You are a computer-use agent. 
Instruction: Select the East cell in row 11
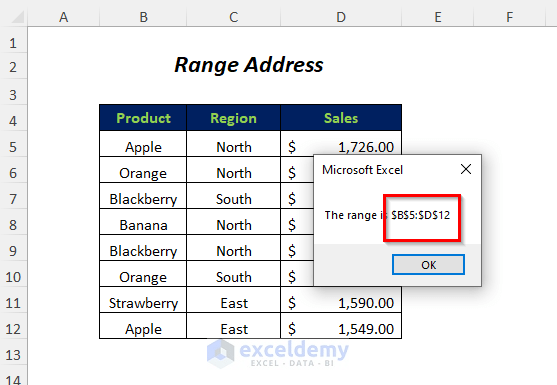coord(233,300)
